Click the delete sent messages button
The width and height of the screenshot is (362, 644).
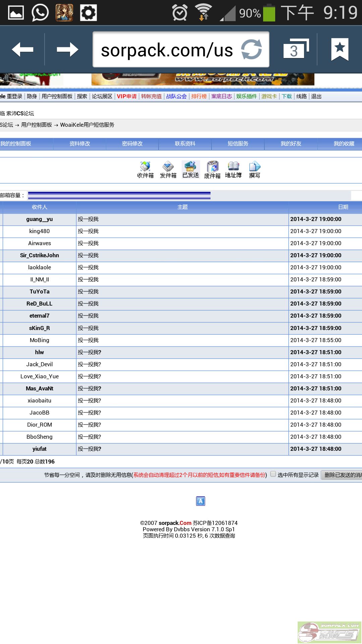coord(342,475)
